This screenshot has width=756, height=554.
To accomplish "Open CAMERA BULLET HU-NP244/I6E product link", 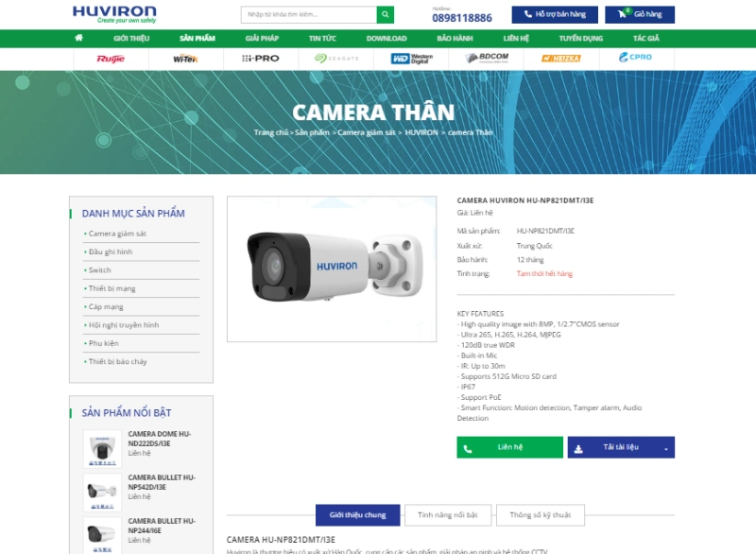I will point(162,526).
